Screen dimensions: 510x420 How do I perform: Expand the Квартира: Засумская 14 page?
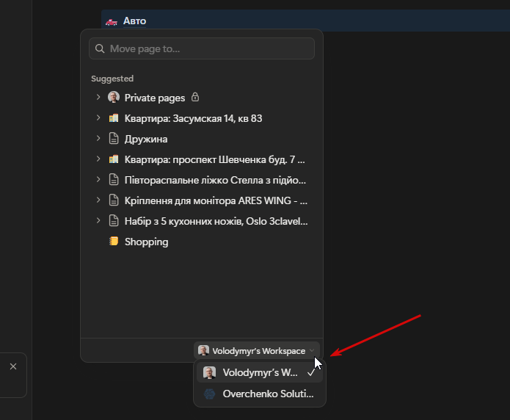(98, 118)
